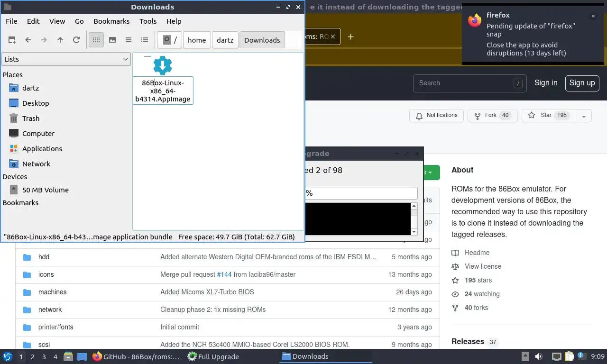The image size is (607, 364).
Task: Open a new tab in file manager
Action: [12, 40]
